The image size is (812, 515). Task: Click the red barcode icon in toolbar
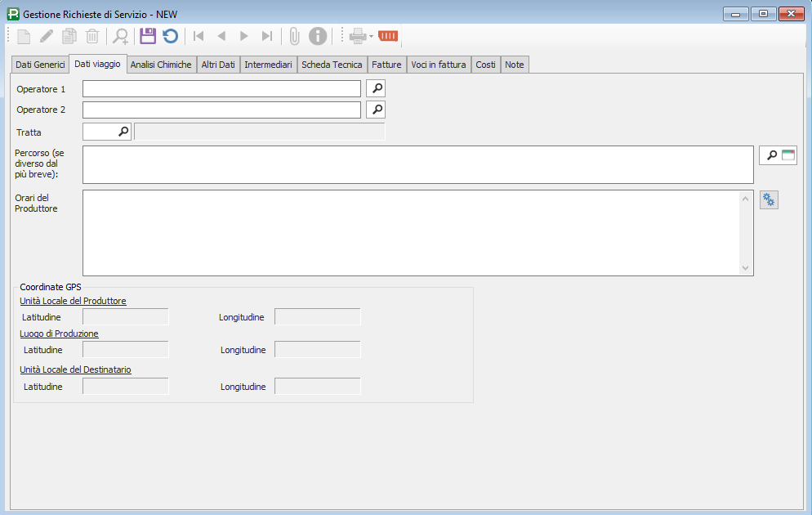pos(388,36)
